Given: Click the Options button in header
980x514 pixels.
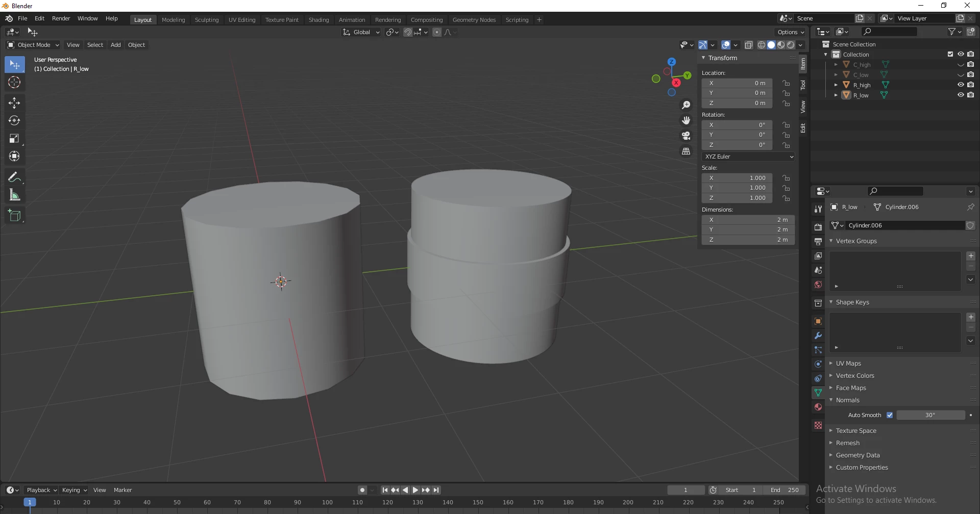Looking at the screenshot, I should point(791,32).
